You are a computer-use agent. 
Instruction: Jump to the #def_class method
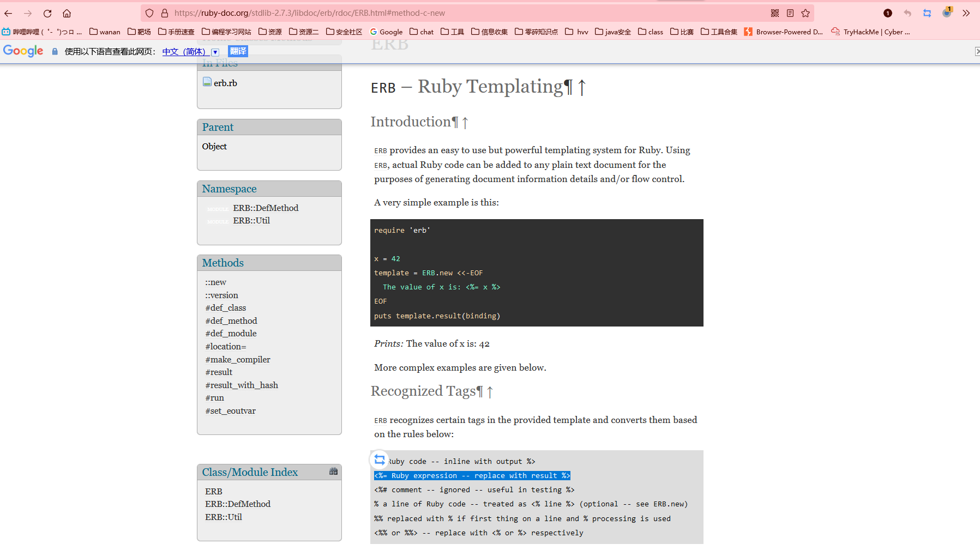[225, 307]
